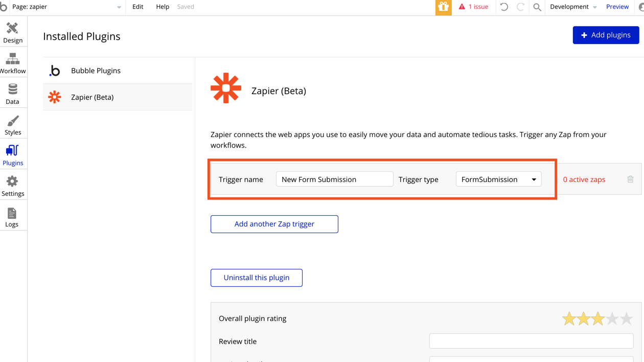Open the Workflow tab in sidebar
The image size is (644, 362).
13,63
